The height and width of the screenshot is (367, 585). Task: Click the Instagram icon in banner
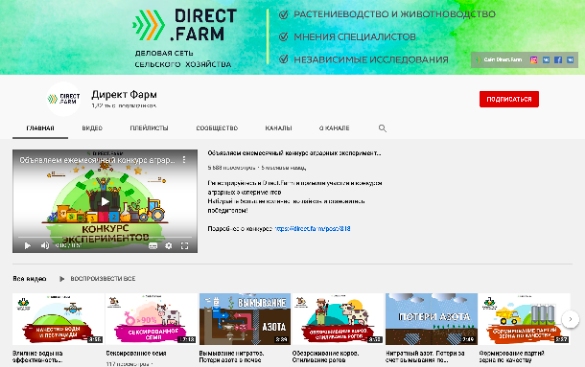[x=534, y=60]
